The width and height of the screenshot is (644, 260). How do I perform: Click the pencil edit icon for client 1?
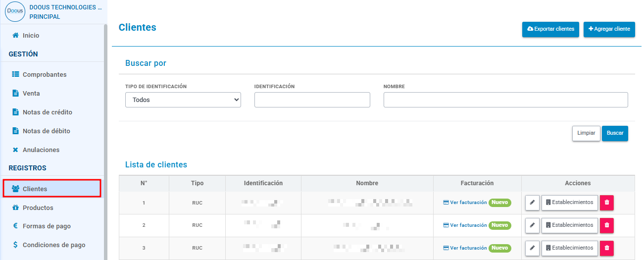[532, 203]
